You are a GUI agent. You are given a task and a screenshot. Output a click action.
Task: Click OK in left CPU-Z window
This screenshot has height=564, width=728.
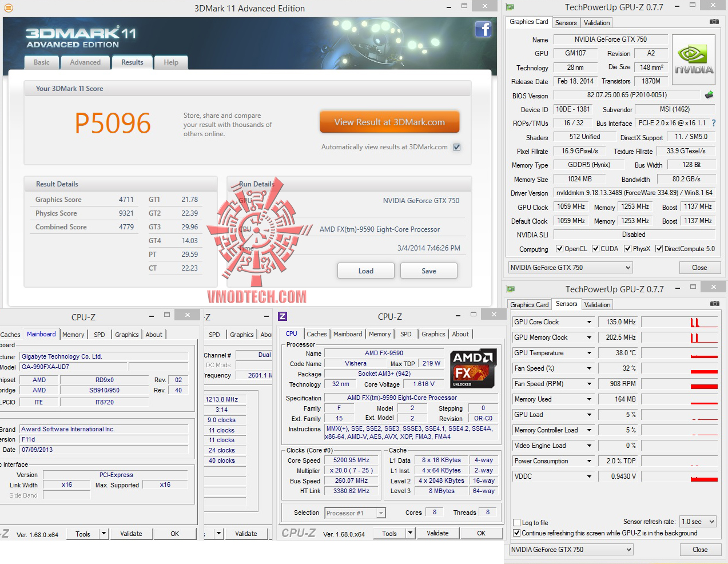click(175, 534)
